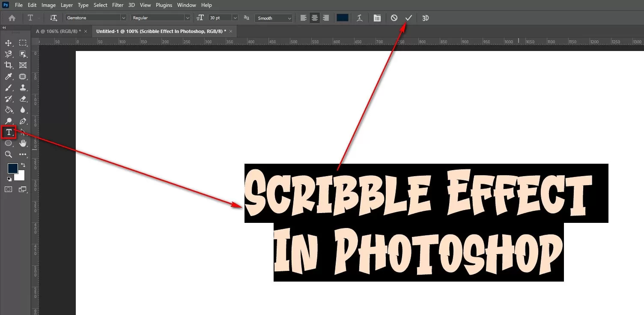644x315 pixels.
Task: Close the Untitled-1 document tab
Action: pyautogui.click(x=231, y=31)
